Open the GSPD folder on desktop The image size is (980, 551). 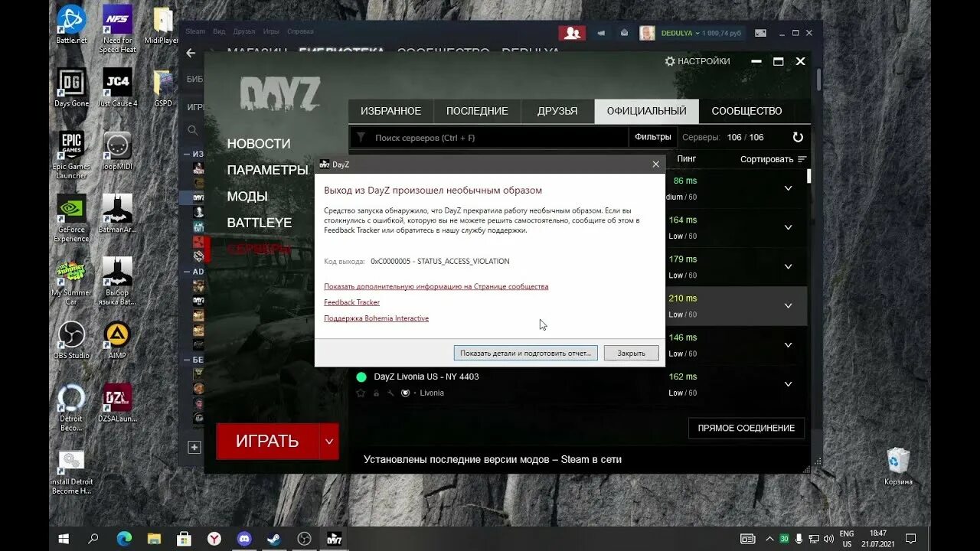162,87
